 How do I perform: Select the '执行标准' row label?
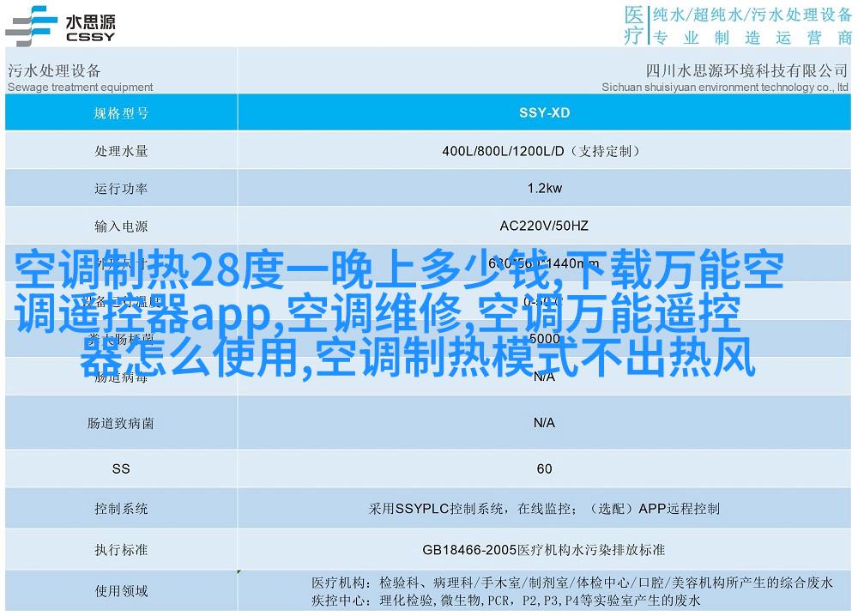pos(121,549)
